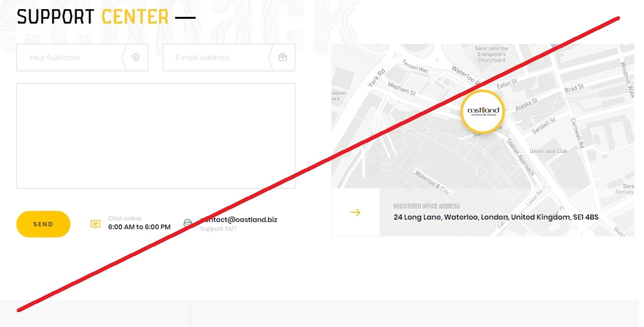The height and width of the screenshot is (327, 644).
Task: Click the Saint John the Evangelist's Churchyard label
Action: [491, 54]
